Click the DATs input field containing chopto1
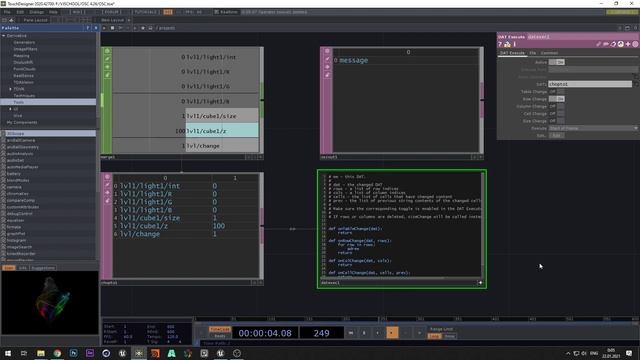 point(590,84)
